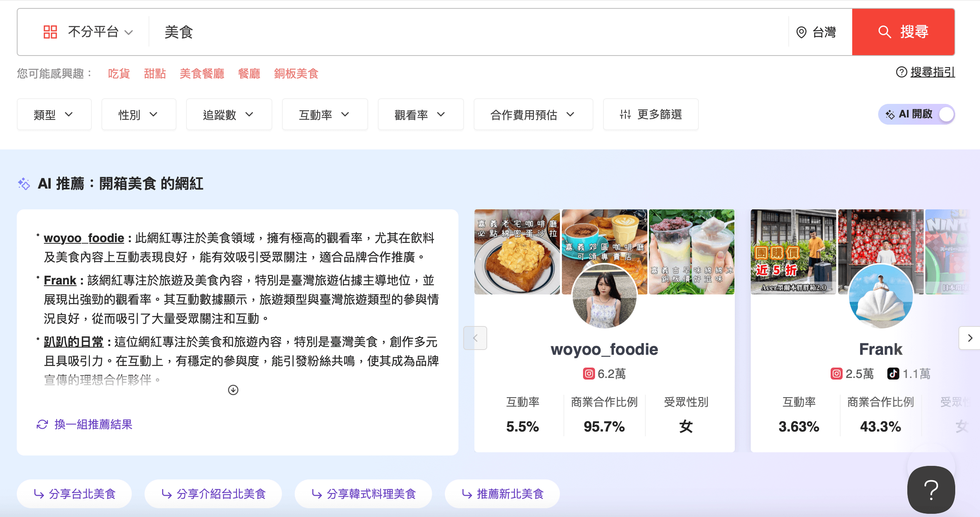Image resolution: width=980 pixels, height=517 pixels.
Task: Click Frank's 互動率 3.63% value
Action: pyautogui.click(x=799, y=427)
